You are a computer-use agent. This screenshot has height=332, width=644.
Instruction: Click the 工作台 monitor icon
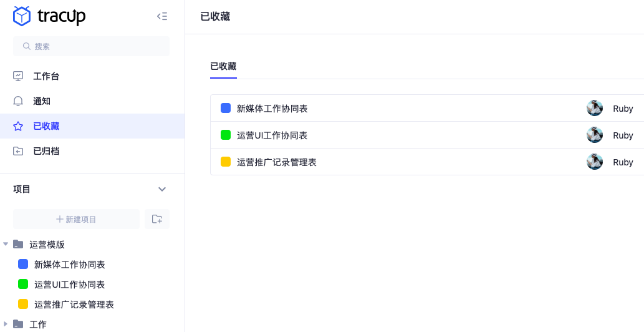pos(18,76)
